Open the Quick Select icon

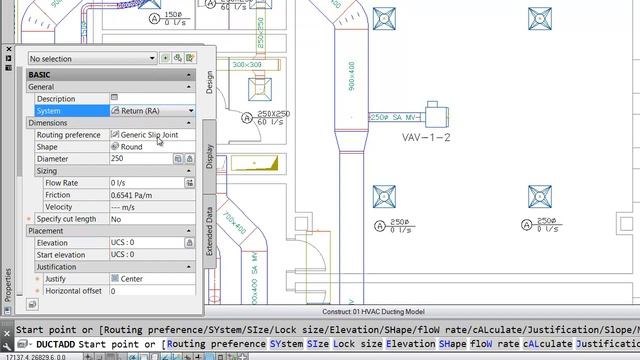coord(190,58)
